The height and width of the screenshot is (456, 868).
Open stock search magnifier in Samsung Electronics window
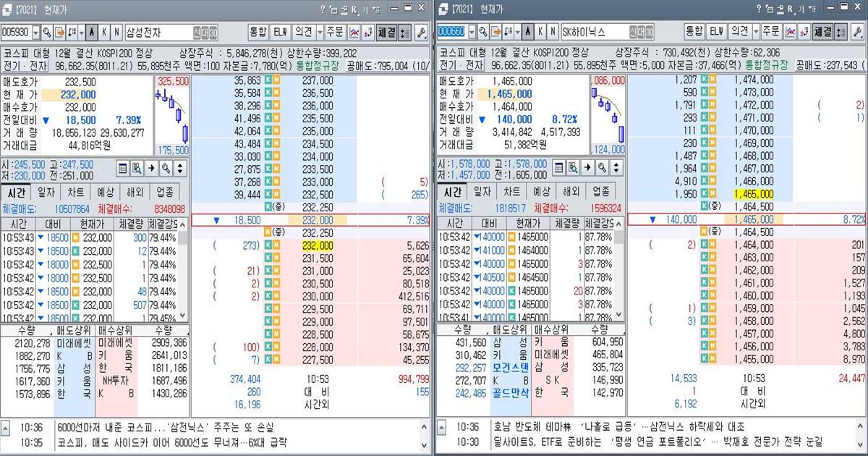[x=46, y=33]
